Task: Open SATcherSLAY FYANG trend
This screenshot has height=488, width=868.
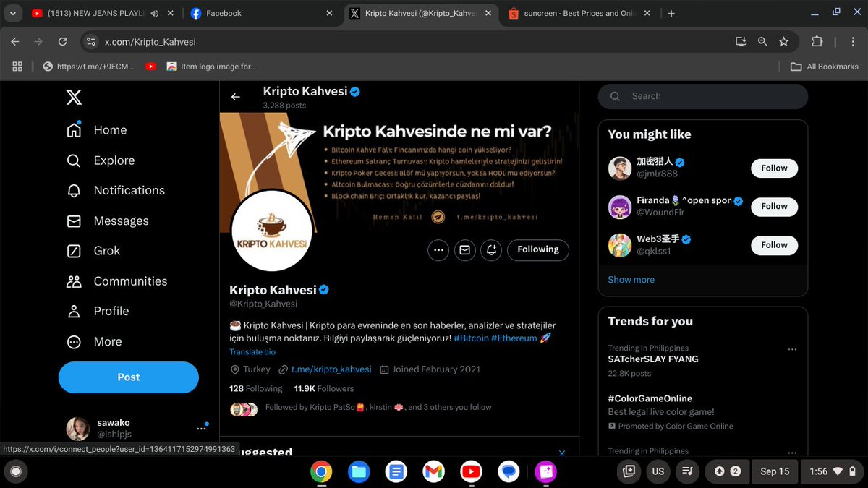Action: [653, 359]
